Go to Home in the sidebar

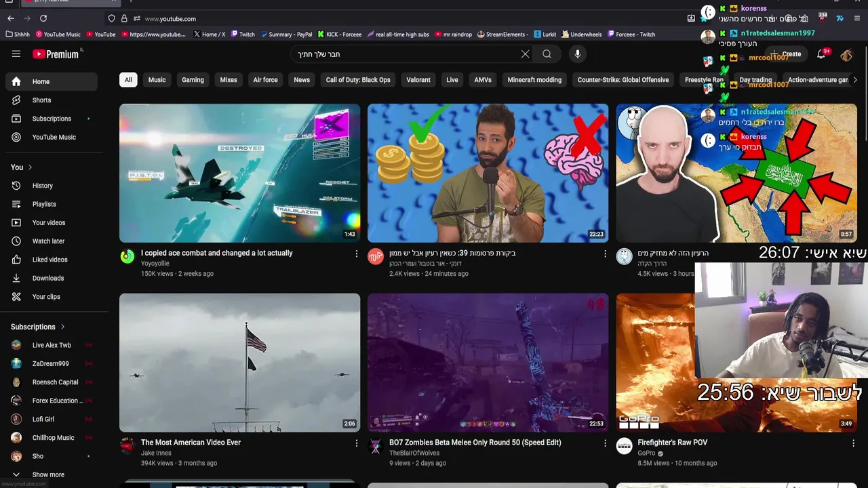pos(52,81)
